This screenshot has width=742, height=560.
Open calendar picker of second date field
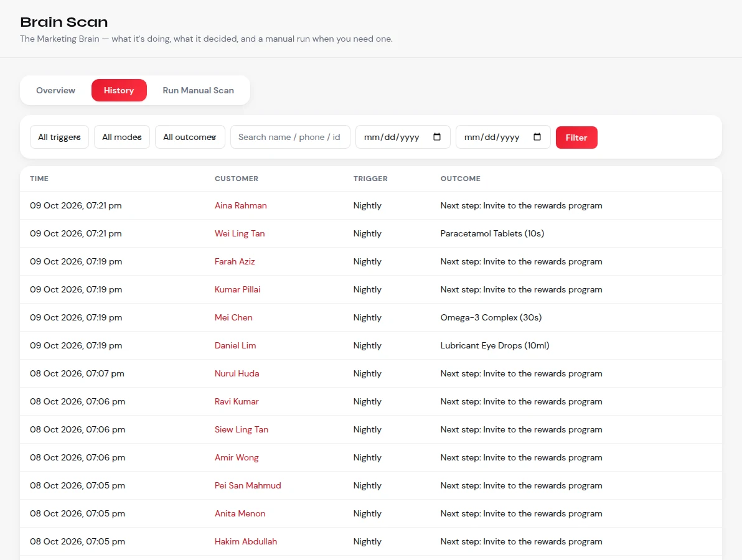[537, 137]
